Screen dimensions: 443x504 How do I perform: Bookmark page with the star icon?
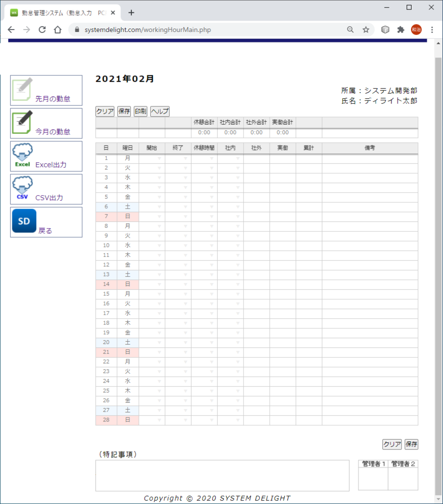(x=366, y=30)
